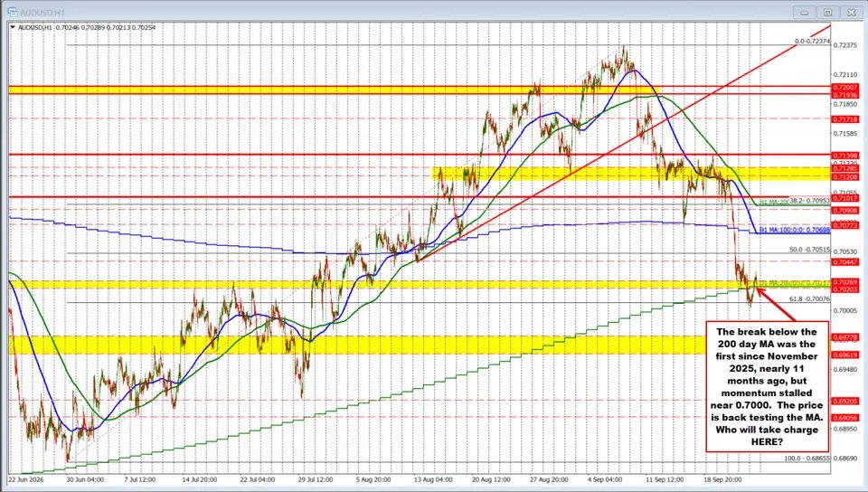
Task: Click the 29 Jul 12:00 time marker
Action: pos(316,479)
